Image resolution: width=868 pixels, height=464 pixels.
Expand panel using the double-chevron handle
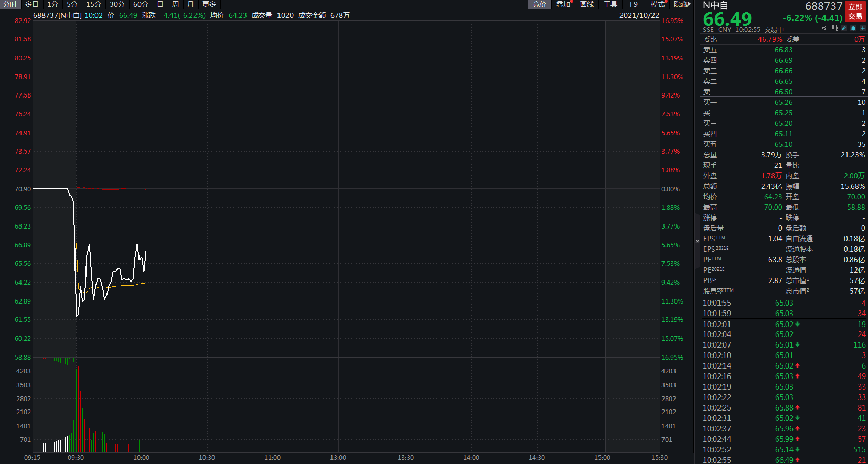pyautogui.click(x=697, y=241)
